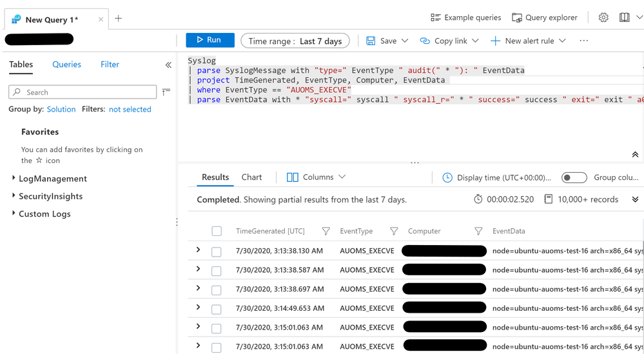The height and width of the screenshot is (354, 644).
Task: Check the 3:13:38.130 AM row checkbox
Action: [217, 251]
